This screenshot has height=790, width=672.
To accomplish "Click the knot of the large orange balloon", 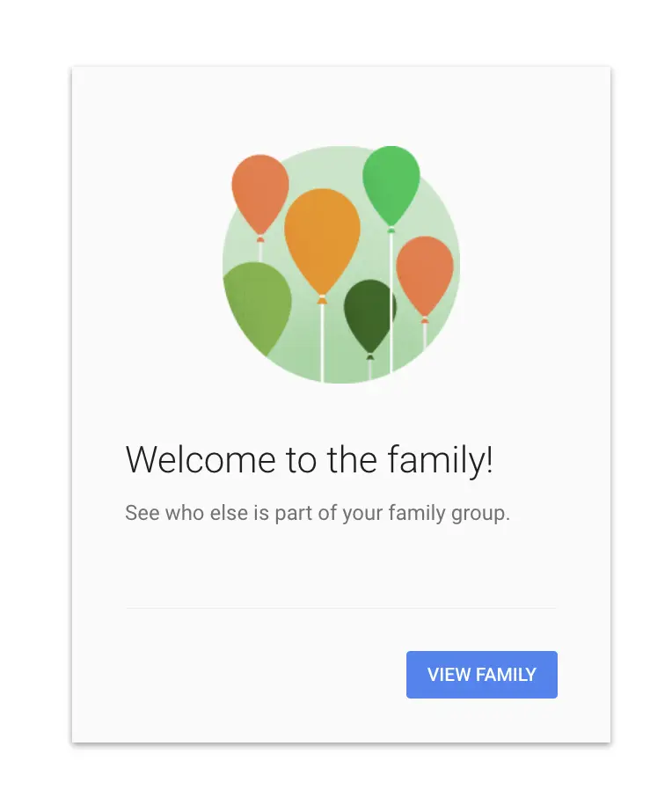I will (x=323, y=299).
